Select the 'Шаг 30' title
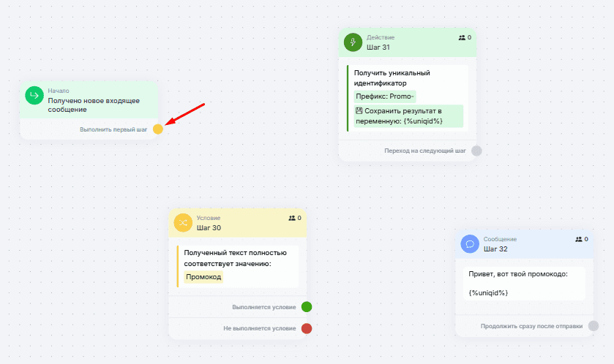614x364 pixels. click(x=209, y=228)
